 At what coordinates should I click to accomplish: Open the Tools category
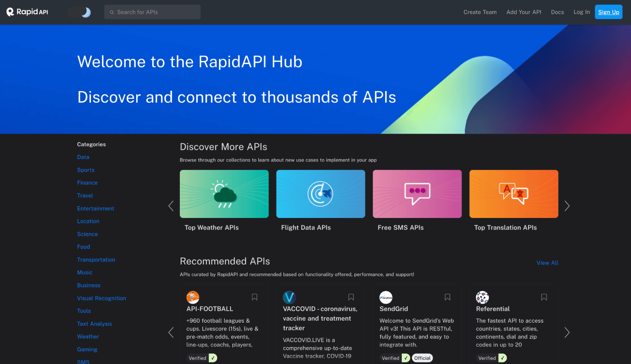click(x=84, y=311)
